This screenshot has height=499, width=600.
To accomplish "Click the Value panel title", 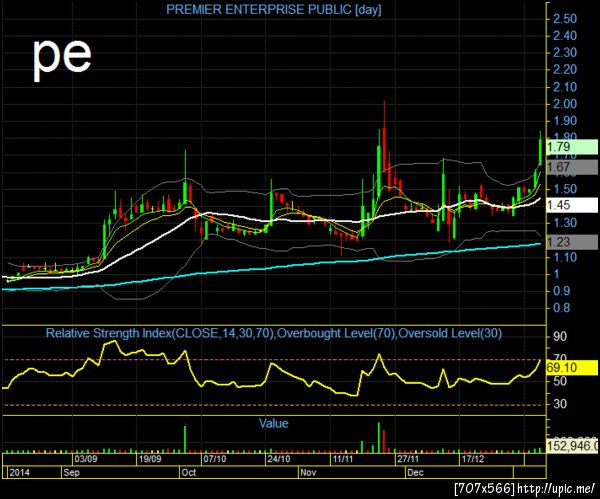I will click(x=274, y=423).
